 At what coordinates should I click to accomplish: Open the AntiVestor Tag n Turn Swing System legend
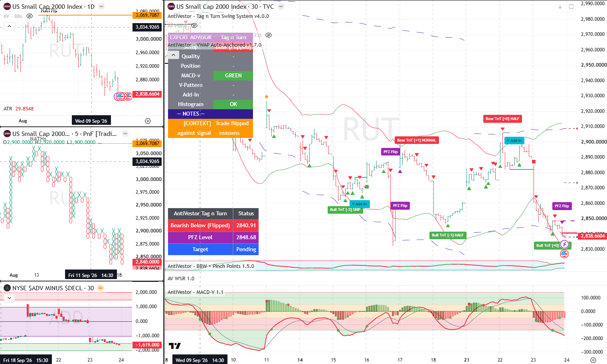tap(218, 16)
